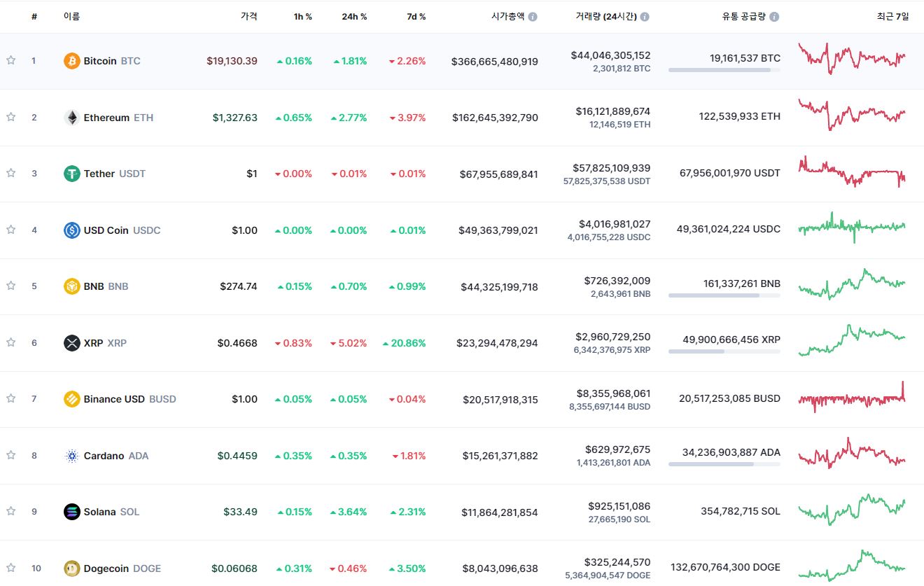The height and width of the screenshot is (586, 924).
Task: Click the Cardano logo icon
Action: (72, 456)
